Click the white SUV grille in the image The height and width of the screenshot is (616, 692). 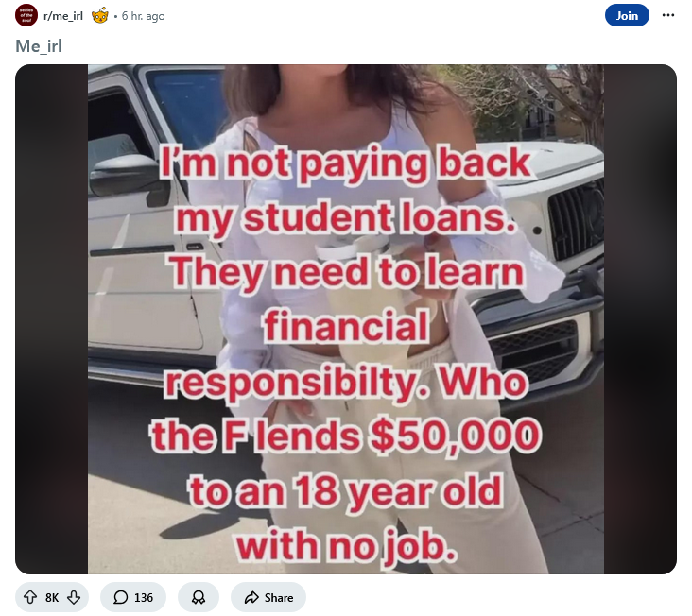coord(576,220)
